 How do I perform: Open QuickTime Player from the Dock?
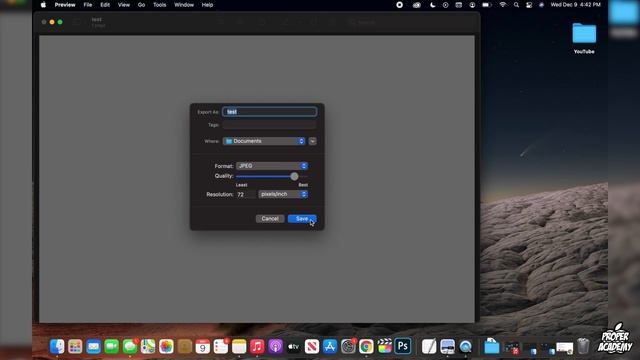(x=466, y=347)
